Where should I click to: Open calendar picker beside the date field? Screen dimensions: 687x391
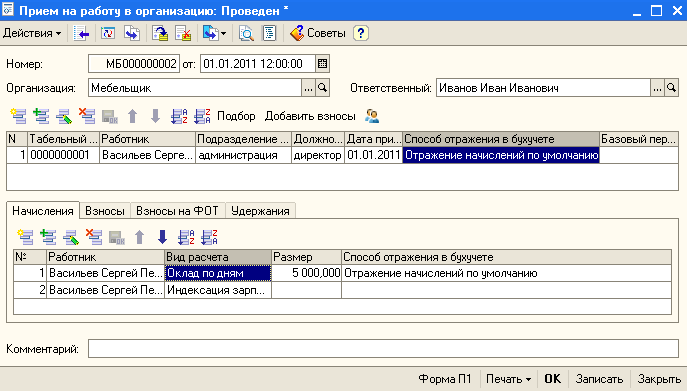(x=322, y=64)
